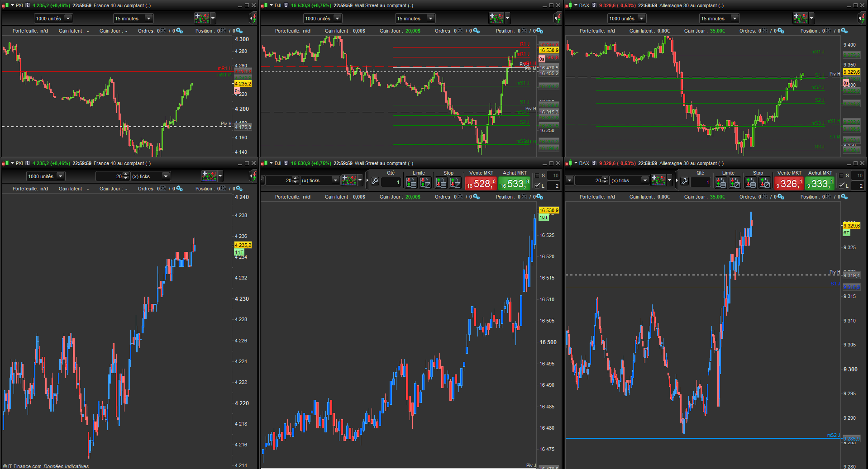The height and width of the screenshot is (469, 868).
Task: Expand the 1000 unités dropdown on top DAX chart
Action: point(627,19)
